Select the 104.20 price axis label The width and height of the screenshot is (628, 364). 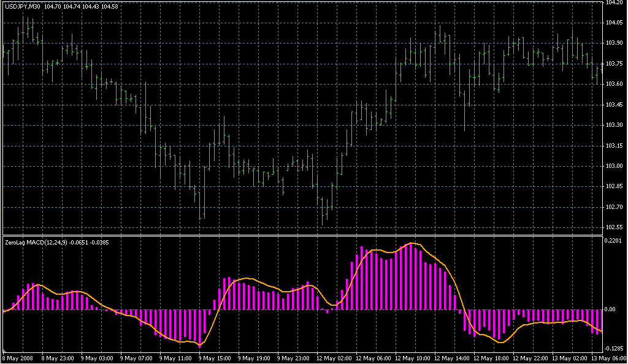click(614, 3)
